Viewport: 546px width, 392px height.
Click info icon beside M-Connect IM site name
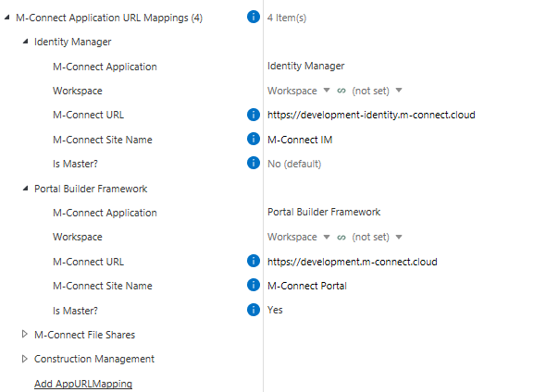click(x=254, y=139)
